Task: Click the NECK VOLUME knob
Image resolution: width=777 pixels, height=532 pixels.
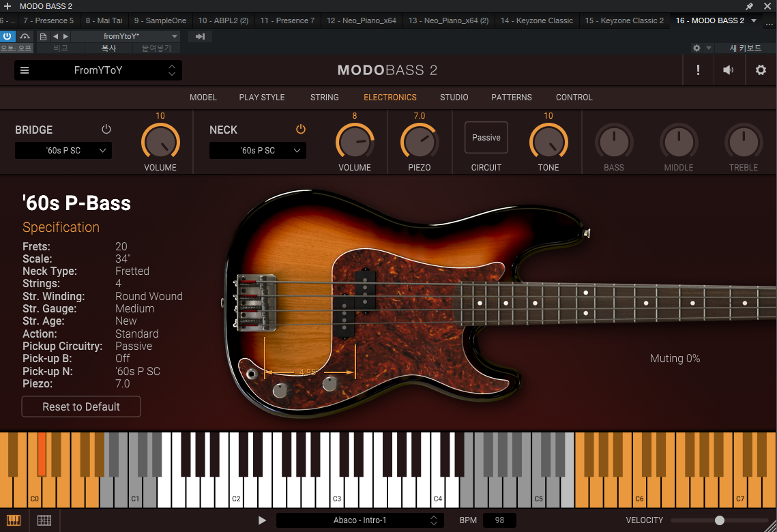Action: pyautogui.click(x=354, y=142)
